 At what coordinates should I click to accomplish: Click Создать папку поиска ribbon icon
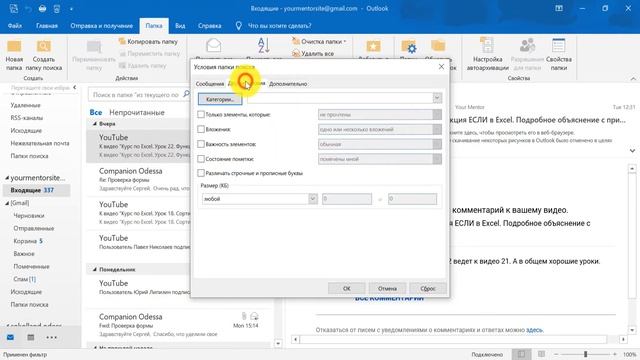(x=44, y=47)
